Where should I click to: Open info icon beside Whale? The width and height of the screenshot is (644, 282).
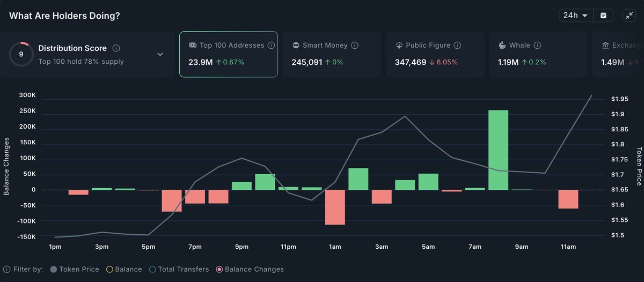tap(537, 46)
